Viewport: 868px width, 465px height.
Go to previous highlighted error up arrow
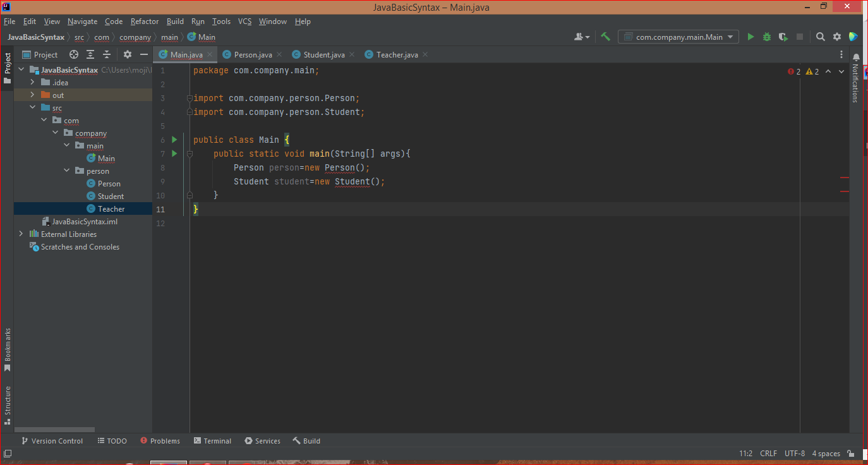click(828, 71)
